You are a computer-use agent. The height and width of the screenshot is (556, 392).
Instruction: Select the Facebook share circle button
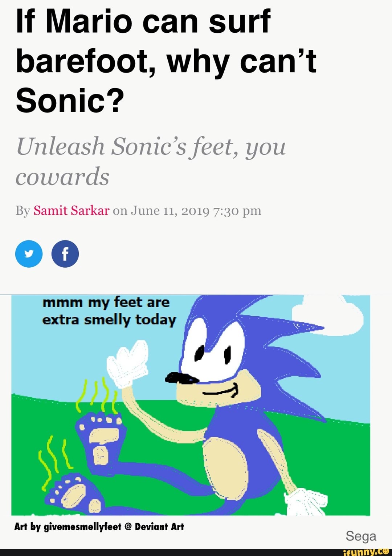65,253
